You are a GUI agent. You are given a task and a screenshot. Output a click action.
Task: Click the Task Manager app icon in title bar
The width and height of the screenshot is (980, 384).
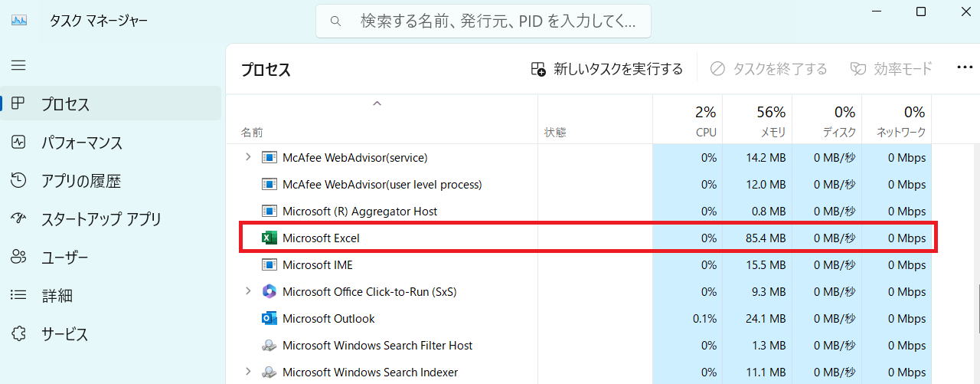19,21
